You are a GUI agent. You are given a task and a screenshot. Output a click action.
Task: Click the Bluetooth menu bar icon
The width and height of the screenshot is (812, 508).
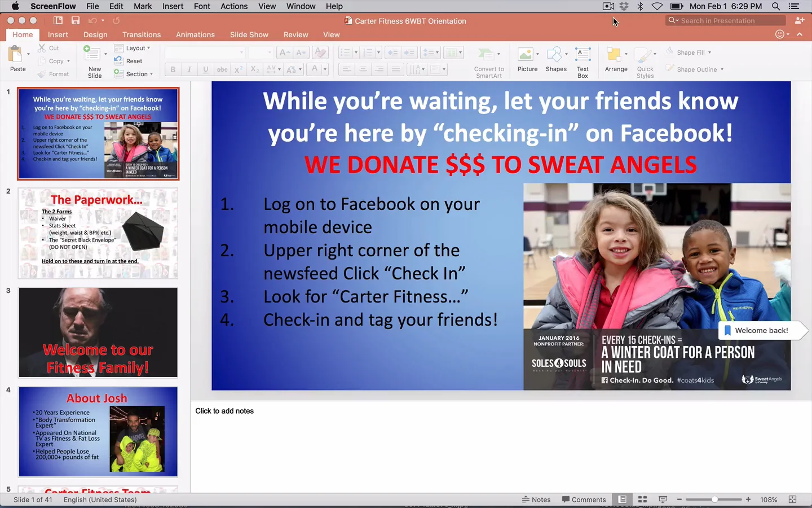[x=640, y=6]
